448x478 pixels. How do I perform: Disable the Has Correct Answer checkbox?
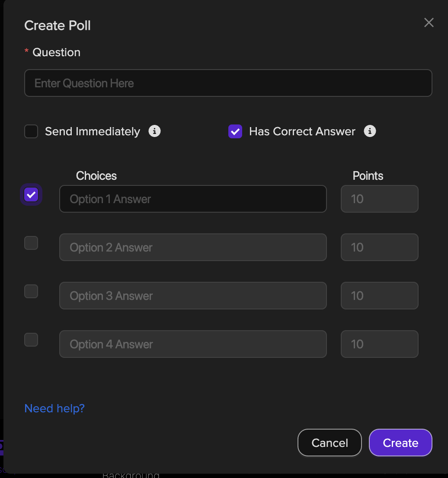[235, 131]
